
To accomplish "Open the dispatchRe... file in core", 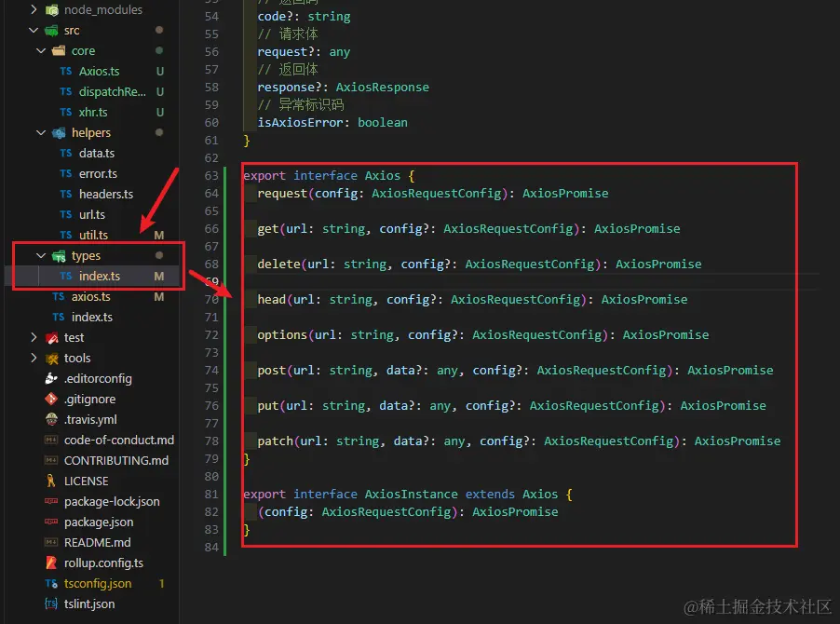I will [x=113, y=91].
